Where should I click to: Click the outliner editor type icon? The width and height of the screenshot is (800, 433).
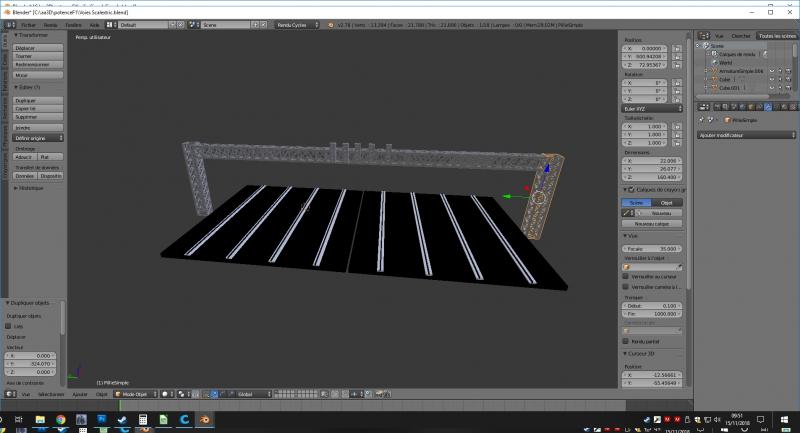click(x=701, y=35)
